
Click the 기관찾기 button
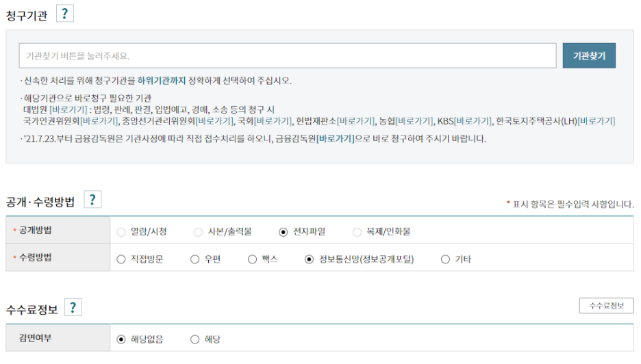coord(589,56)
